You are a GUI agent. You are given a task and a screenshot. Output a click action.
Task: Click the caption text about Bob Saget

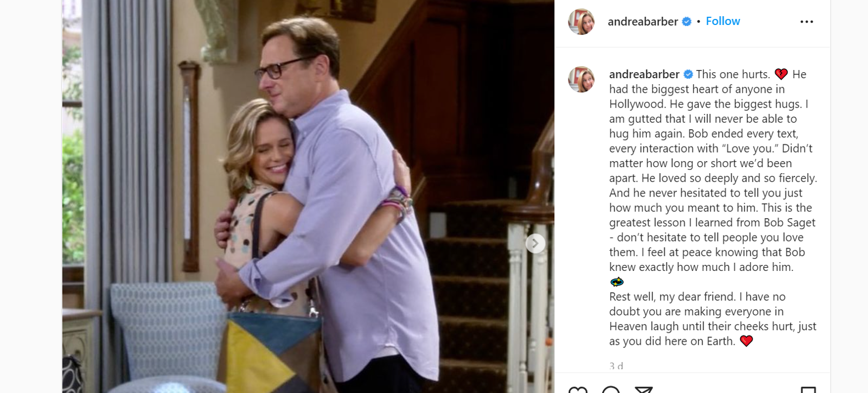coord(713,207)
